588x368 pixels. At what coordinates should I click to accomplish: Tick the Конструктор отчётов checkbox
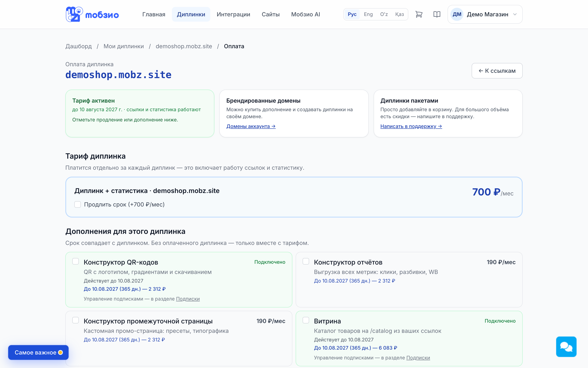(306, 261)
